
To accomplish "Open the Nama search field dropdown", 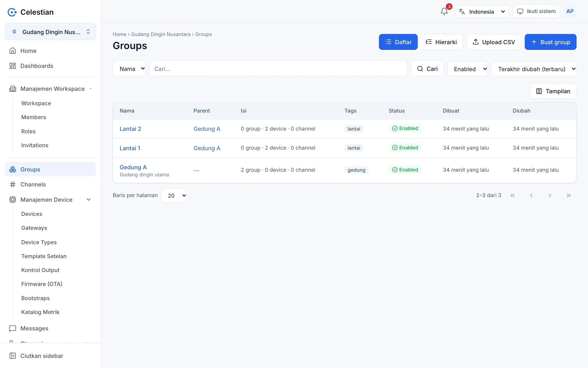I will pos(129,69).
